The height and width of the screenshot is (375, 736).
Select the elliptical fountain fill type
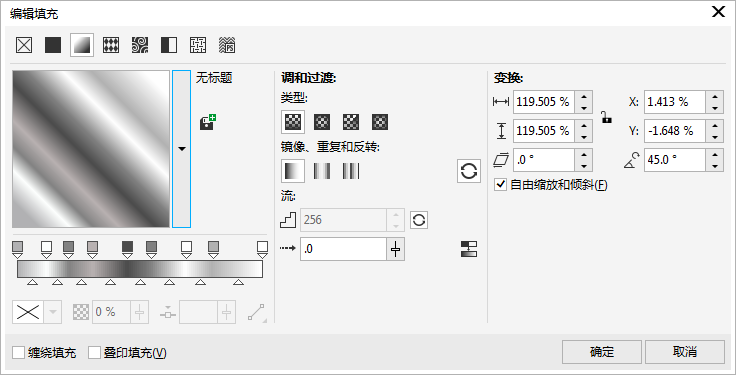[x=322, y=122]
